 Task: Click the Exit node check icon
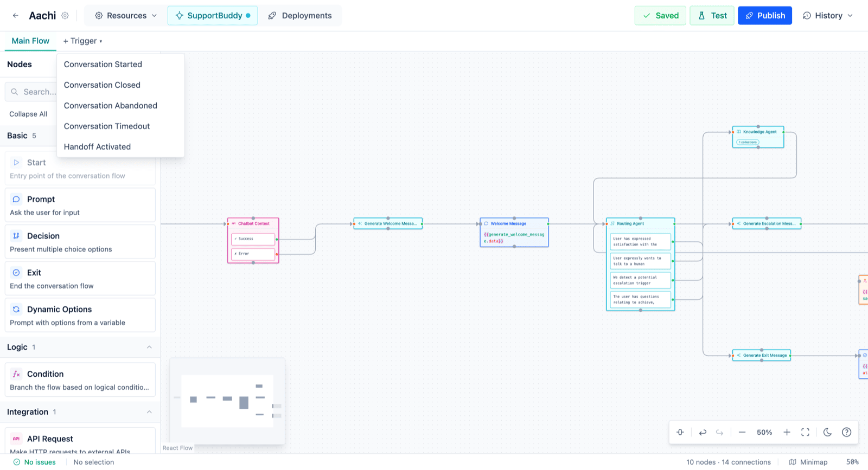(16, 273)
